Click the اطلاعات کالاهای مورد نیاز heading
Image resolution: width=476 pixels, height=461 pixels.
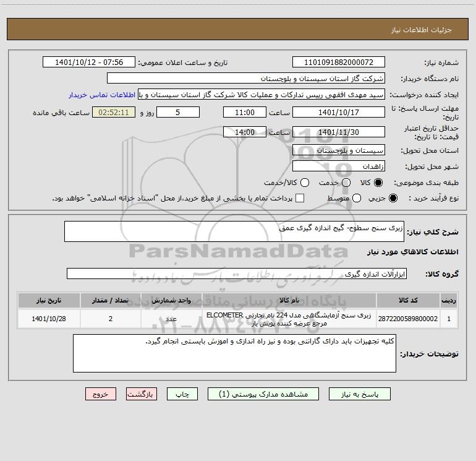pyautogui.click(x=412, y=252)
